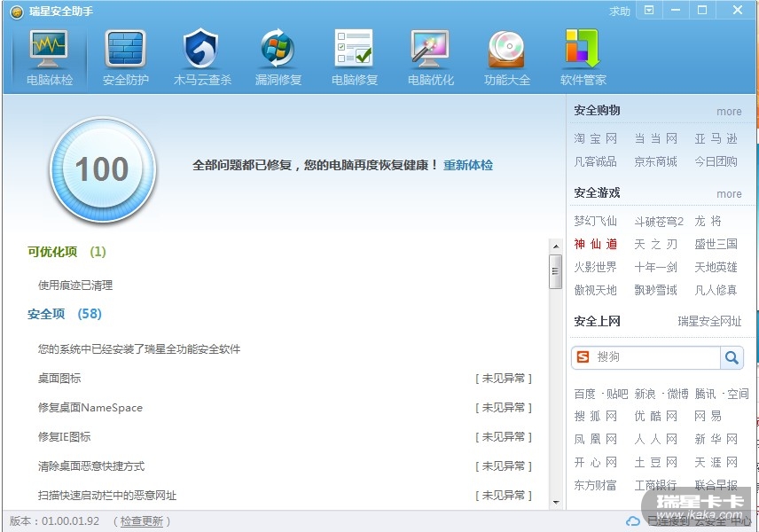The height and width of the screenshot is (532, 759).
Task: Click the magnifier search button
Action: pos(732,357)
